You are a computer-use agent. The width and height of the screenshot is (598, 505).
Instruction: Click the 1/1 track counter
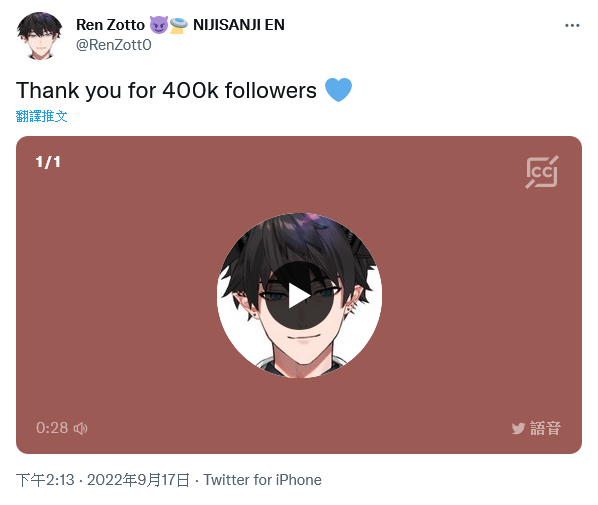pyautogui.click(x=48, y=162)
